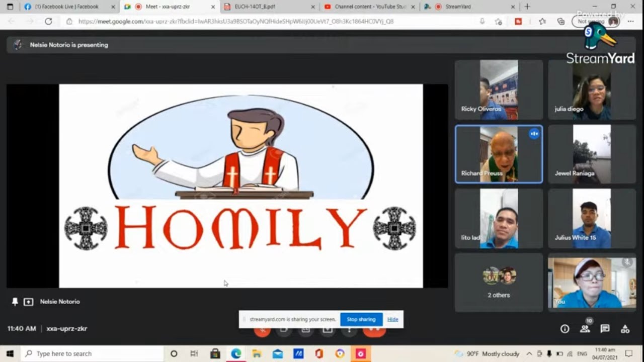
Task: Select julia diego video tile
Action: pyautogui.click(x=592, y=90)
